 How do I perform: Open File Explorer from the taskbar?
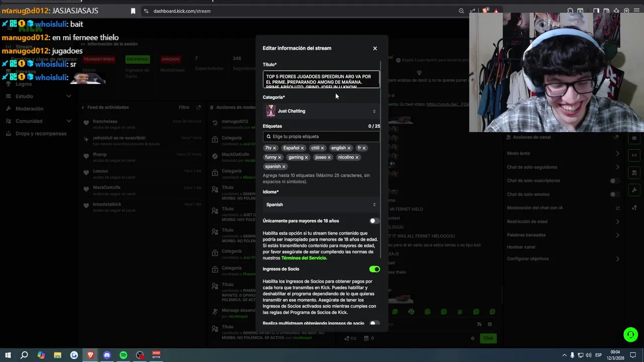(x=57, y=355)
